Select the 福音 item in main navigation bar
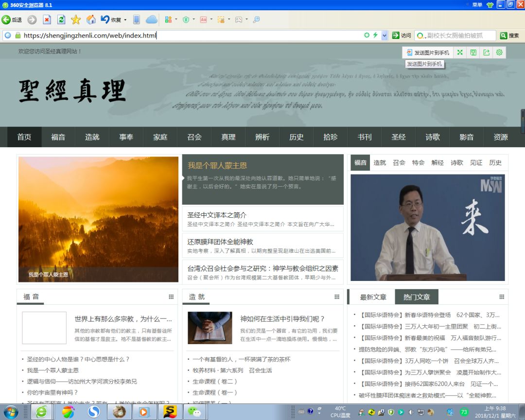Viewport: 525px width, 420px height. click(x=58, y=137)
